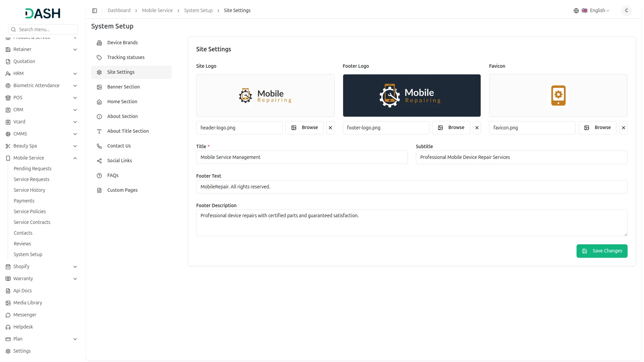Collapse the Mobile Service menu
The height and width of the screenshot is (362, 644).
coord(75,158)
